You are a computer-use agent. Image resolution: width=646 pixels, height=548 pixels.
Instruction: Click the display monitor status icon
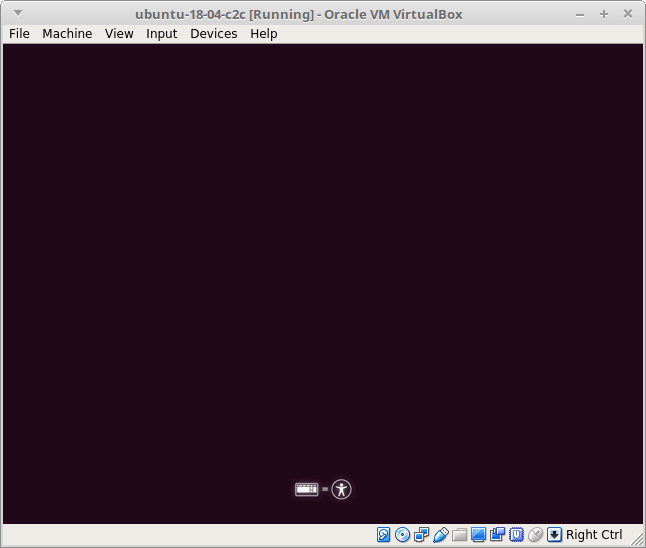click(x=479, y=535)
